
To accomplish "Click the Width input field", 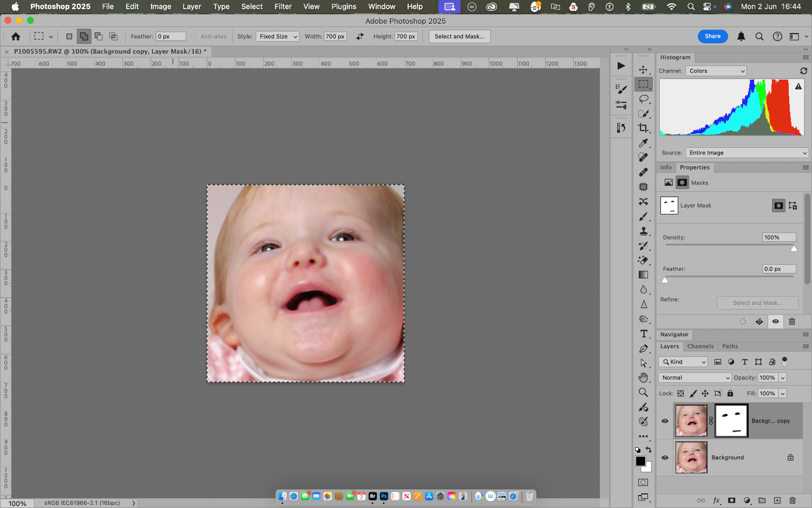I will coord(335,36).
